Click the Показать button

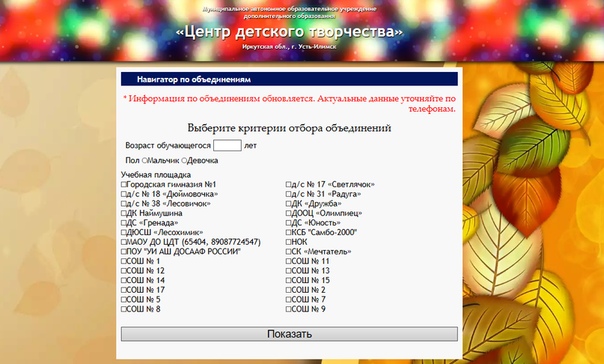[x=289, y=334]
